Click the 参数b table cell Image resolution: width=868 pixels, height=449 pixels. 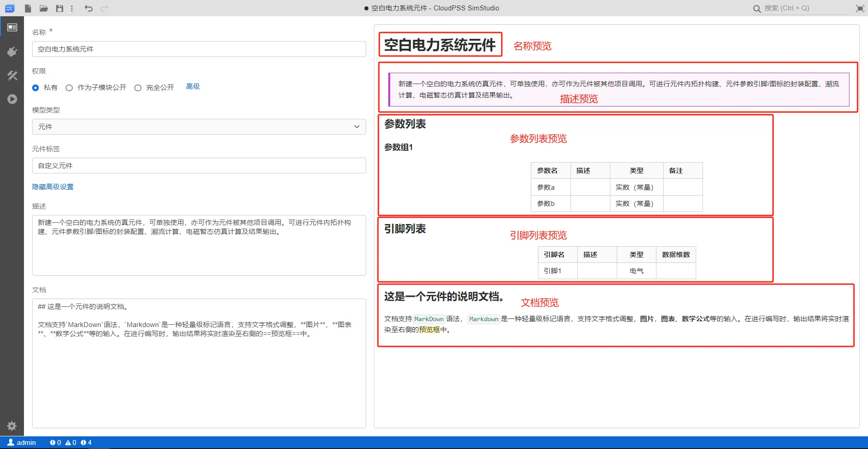tap(551, 203)
